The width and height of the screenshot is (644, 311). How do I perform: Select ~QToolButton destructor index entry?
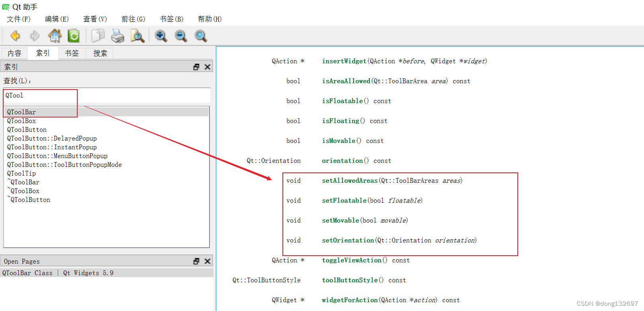tap(29, 200)
